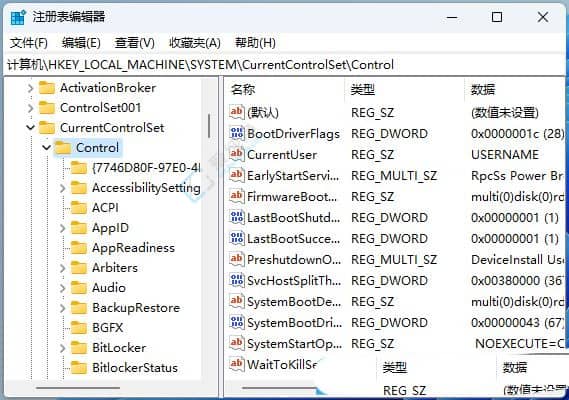569x400 pixels.
Task: Maximize the Registry Editor window
Action: [x=497, y=17]
